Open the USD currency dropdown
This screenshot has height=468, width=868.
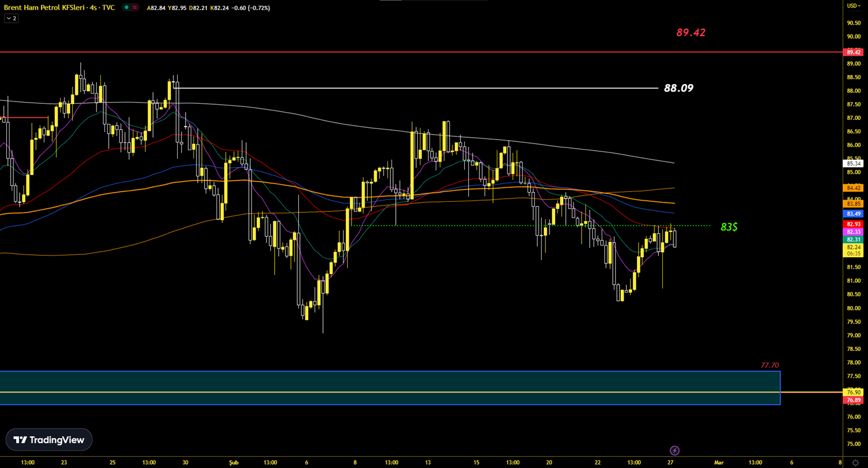(x=854, y=6)
